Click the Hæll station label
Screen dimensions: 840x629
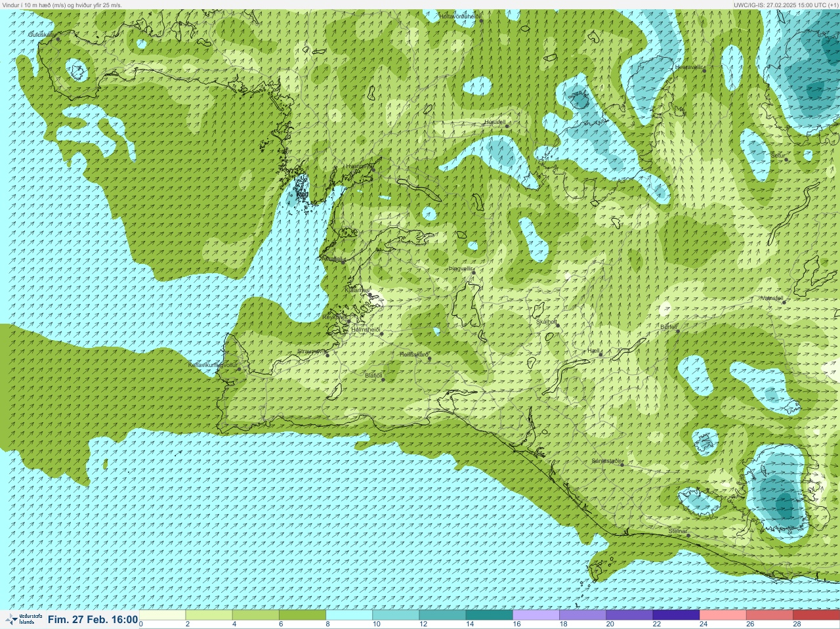pyautogui.click(x=594, y=351)
